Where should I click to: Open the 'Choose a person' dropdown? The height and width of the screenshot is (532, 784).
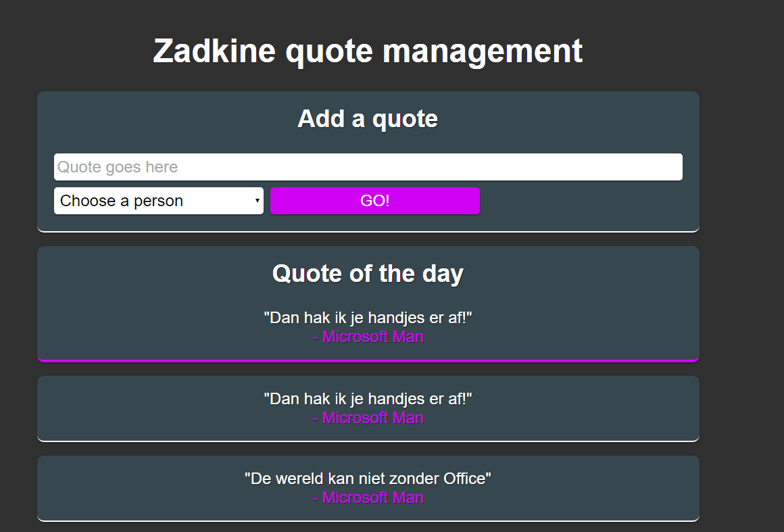[x=158, y=201]
